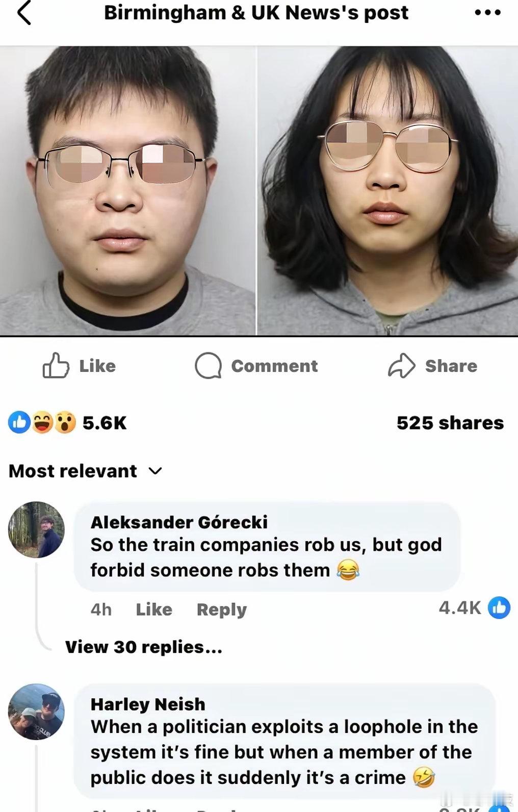Click the 5.6K reactions count
This screenshot has height=812, width=518.
[105, 423]
